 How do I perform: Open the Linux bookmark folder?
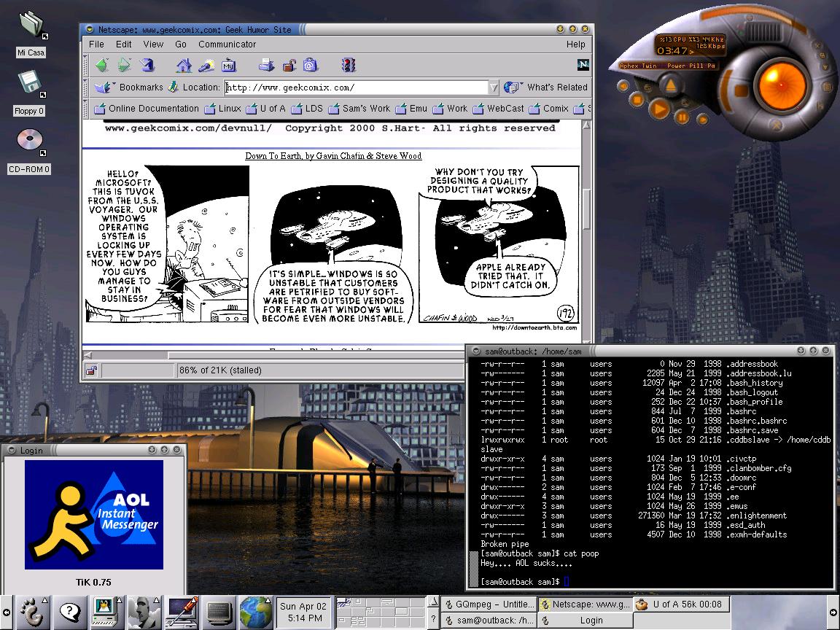coord(222,108)
